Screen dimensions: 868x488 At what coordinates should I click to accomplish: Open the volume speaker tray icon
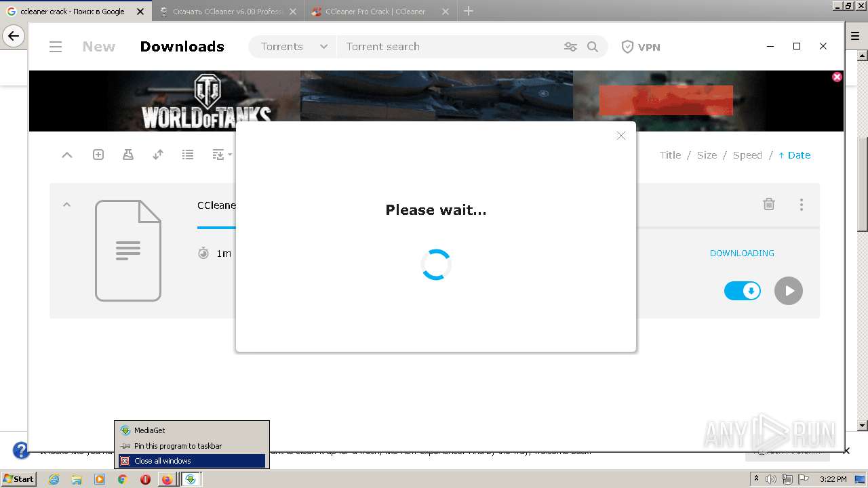pos(771,479)
